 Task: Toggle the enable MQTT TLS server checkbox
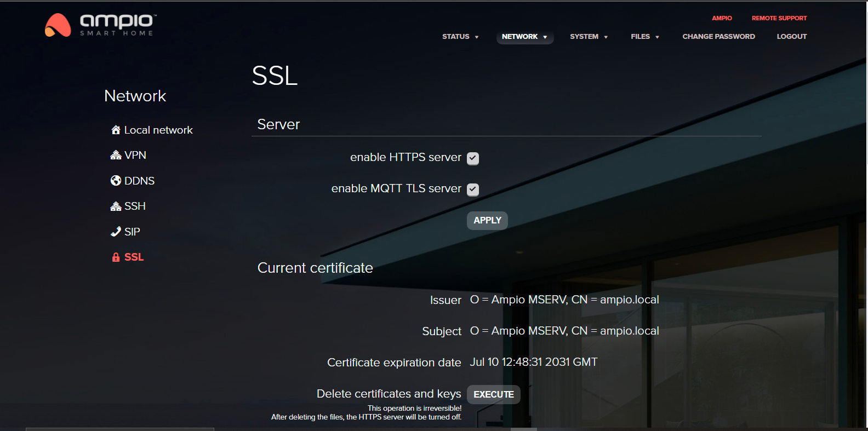(473, 189)
